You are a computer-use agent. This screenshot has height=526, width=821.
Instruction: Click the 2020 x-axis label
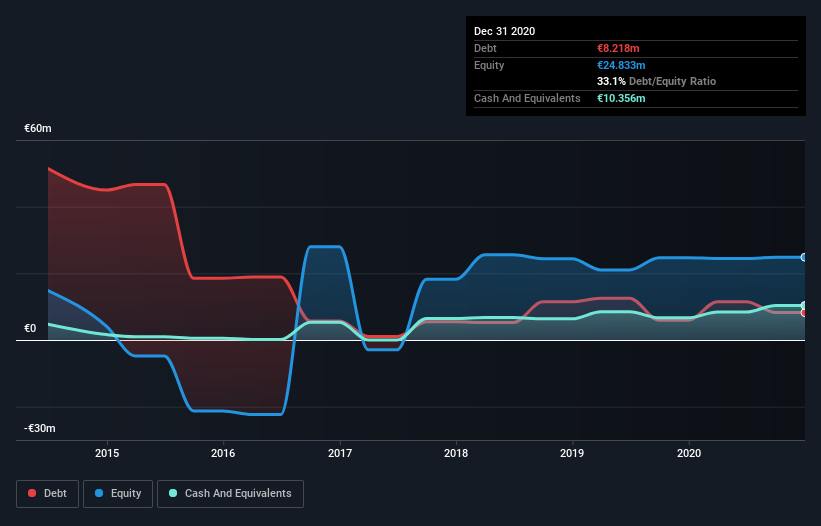tap(689, 453)
